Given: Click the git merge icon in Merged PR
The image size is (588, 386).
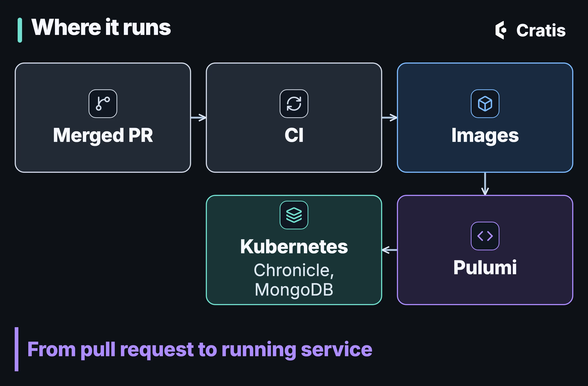Looking at the screenshot, I should tap(103, 103).
